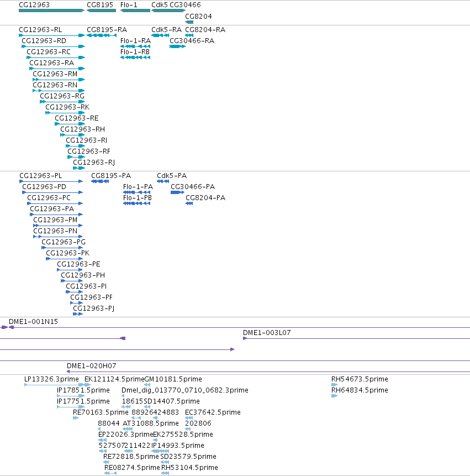This screenshot has height=476, width=470.
Task: Select the CG12963-PK protein label
Action: 67,253
